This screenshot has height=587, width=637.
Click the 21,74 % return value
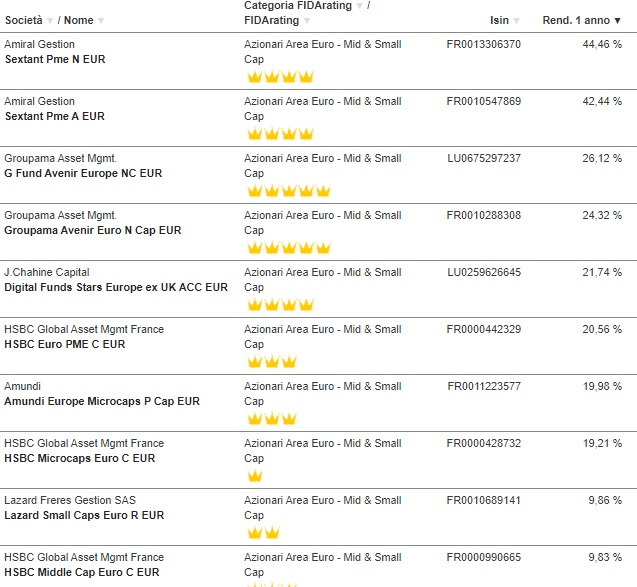pyautogui.click(x=602, y=272)
